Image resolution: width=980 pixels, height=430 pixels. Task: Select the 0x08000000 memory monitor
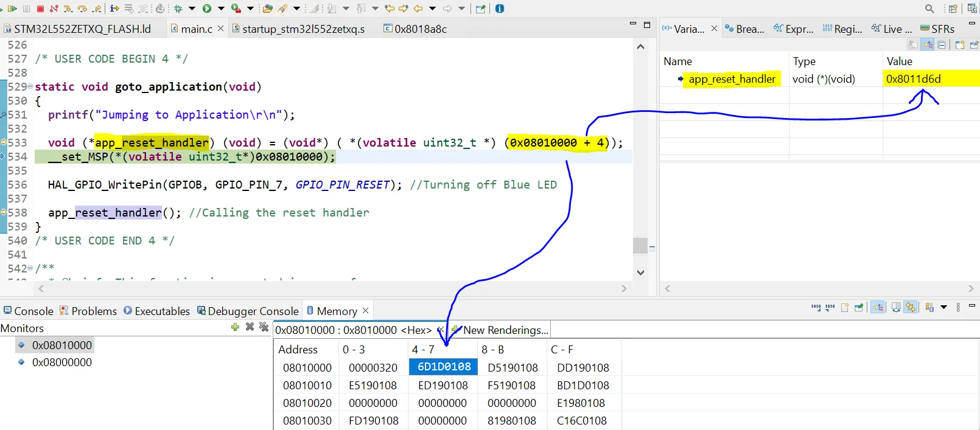(x=61, y=362)
